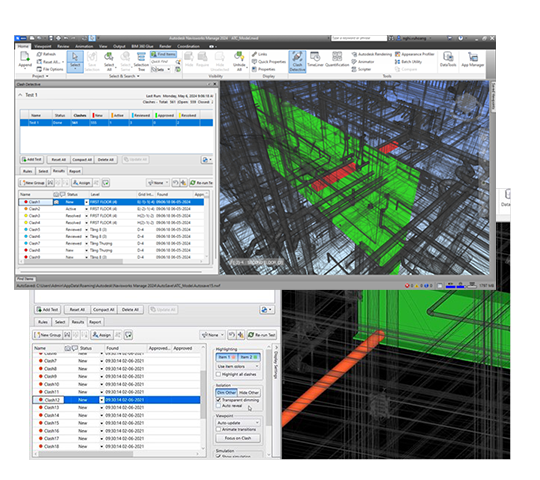
Task: Open DataTools in the ribbon
Action: 448,60
